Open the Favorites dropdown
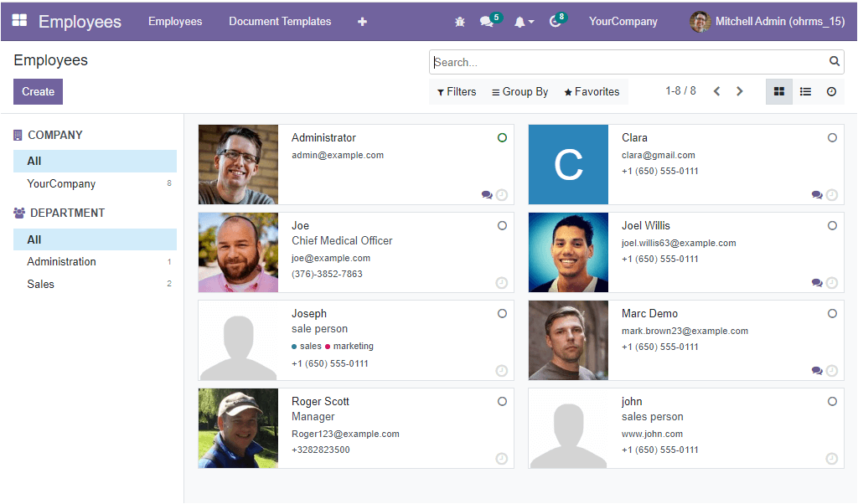Viewport: 858px width, 504px height. coord(592,92)
